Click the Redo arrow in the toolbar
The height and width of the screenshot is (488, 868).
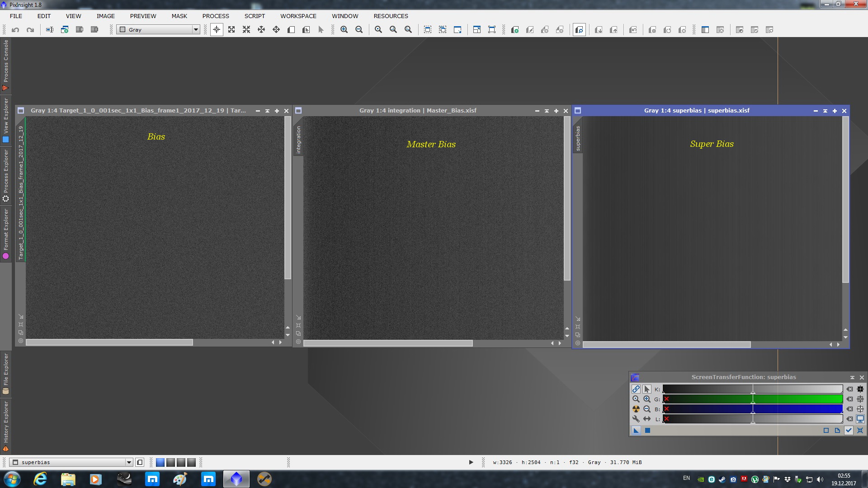30,30
